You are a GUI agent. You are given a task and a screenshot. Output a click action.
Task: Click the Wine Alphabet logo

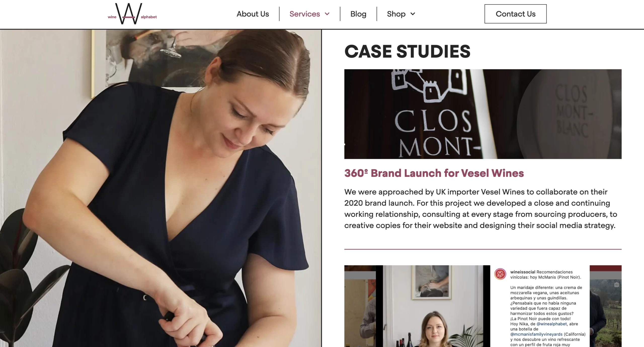(x=132, y=14)
